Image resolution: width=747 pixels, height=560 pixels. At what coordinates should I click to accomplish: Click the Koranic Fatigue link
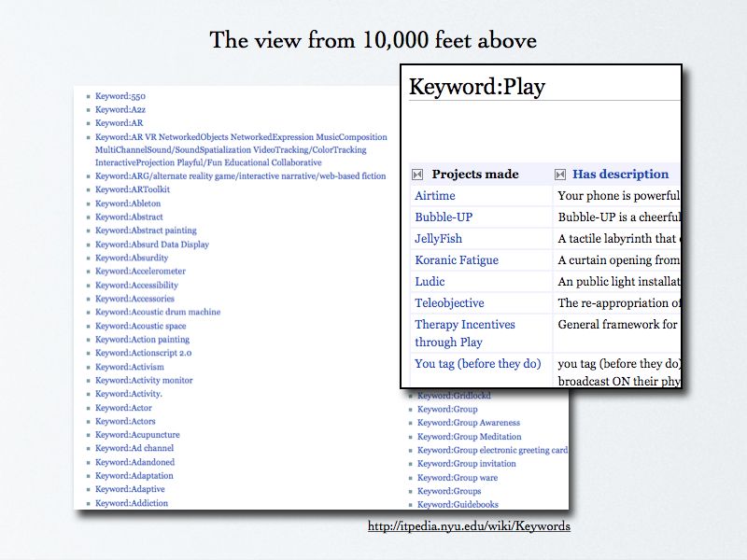[457, 260]
